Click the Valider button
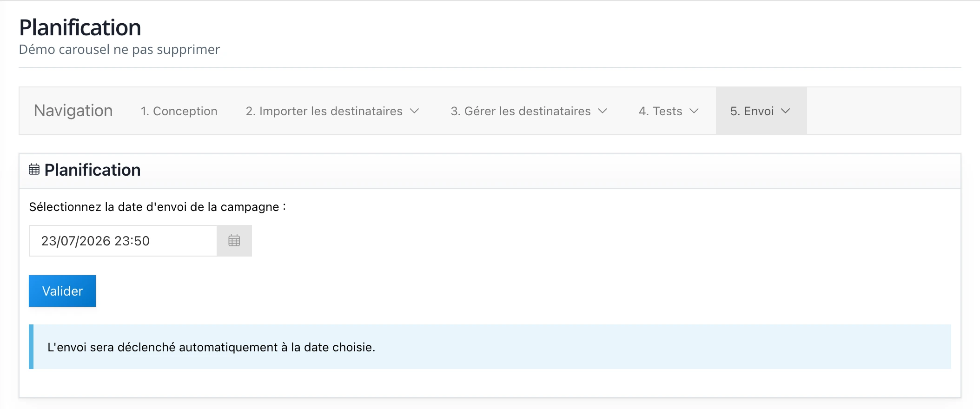980x409 pixels. click(62, 291)
